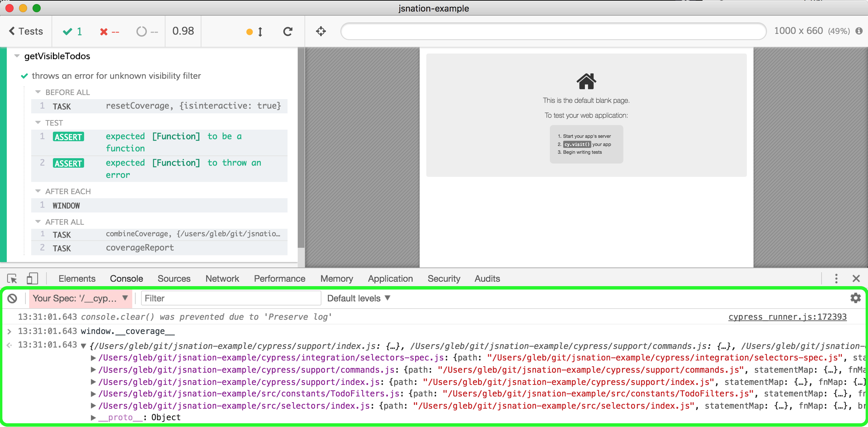This screenshot has width=868, height=427.
Task: Open the Default levels dropdown
Action: click(x=358, y=298)
